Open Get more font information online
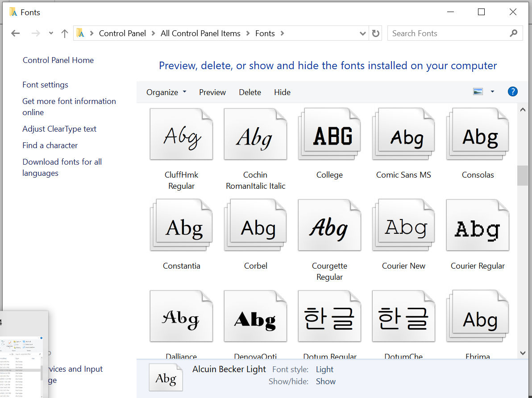 pyautogui.click(x=69, y=107)
